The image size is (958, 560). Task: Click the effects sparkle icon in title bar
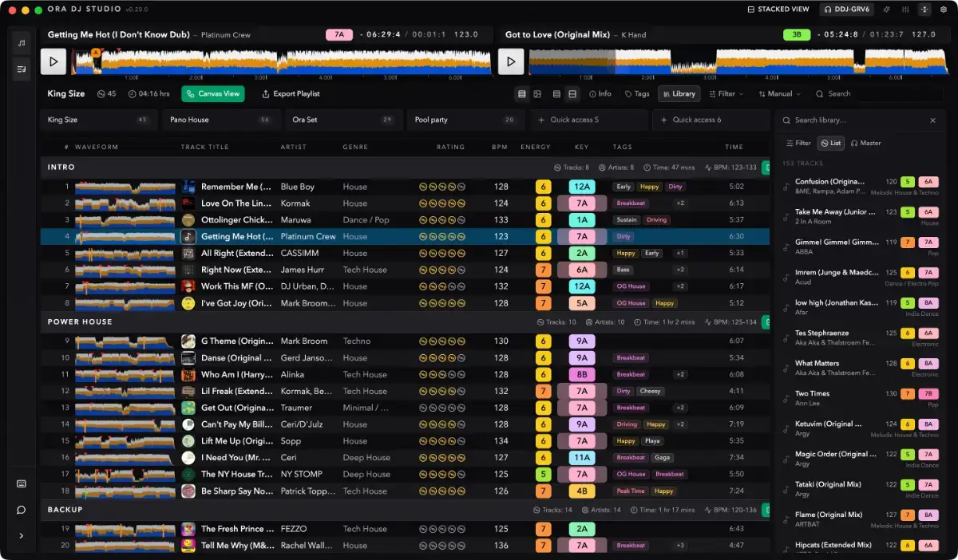[x=885, y=10]
